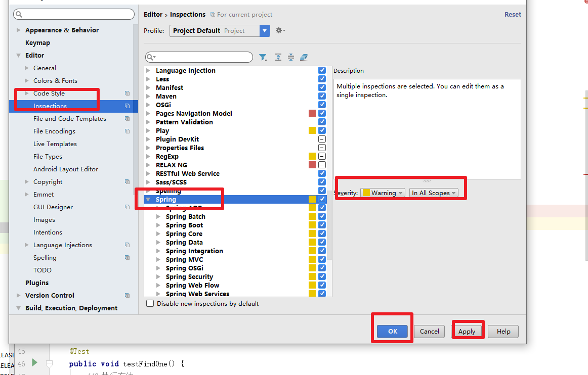Click the Cancel button
The width and height of the screenshot is (588, 375).
430,331
